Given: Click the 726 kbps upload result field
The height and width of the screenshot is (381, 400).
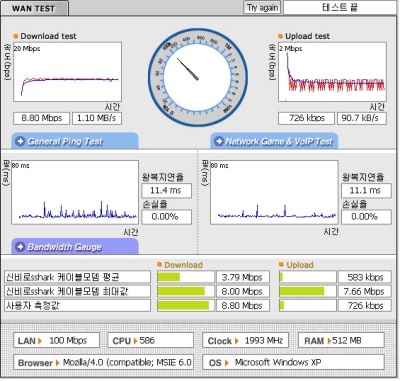Looking at the screenshot, I should 306,118.
